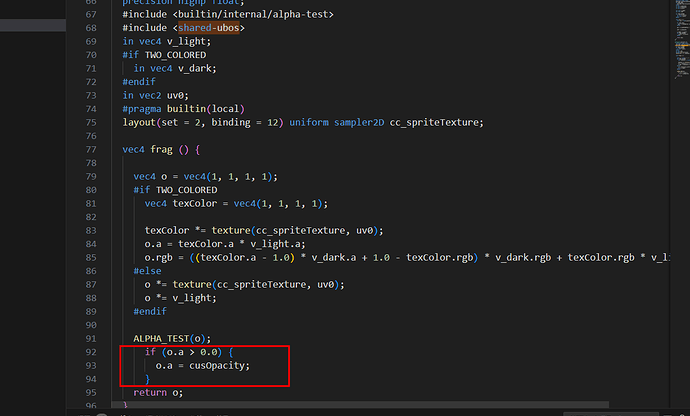Click the sampler2D keyword on line 75

pos(359,122)
